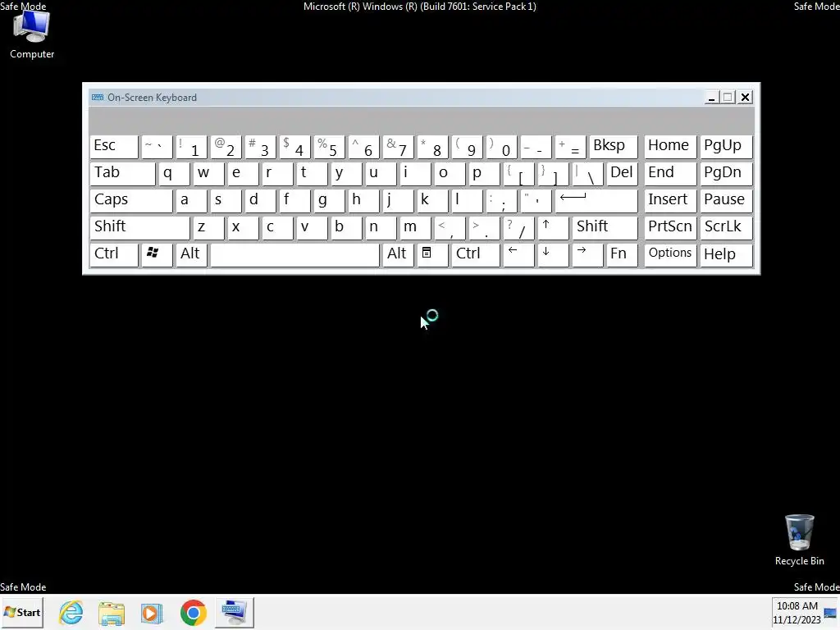Minimize the On-Screen Keyboard window
This screenshot has height=630, width=840.
[x=711, y=98]
